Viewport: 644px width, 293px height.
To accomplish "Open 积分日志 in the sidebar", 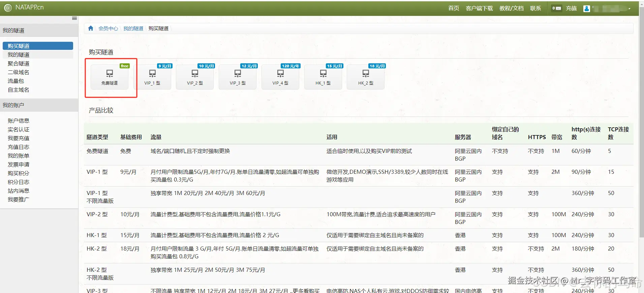I will tap(19, 182).
